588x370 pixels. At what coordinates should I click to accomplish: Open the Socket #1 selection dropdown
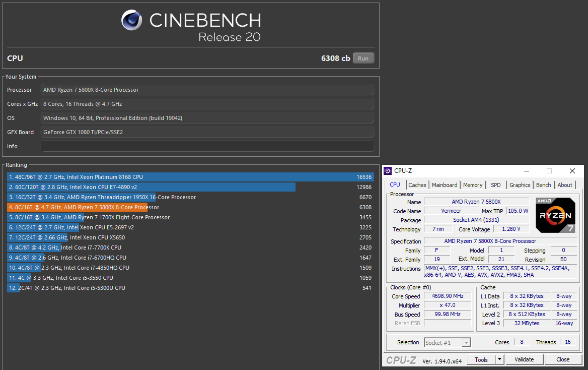pyautogui.click(x=448, y=343)
